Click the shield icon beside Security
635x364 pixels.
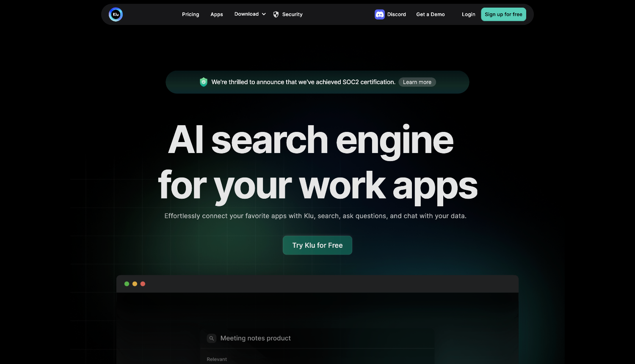(276, 14)
